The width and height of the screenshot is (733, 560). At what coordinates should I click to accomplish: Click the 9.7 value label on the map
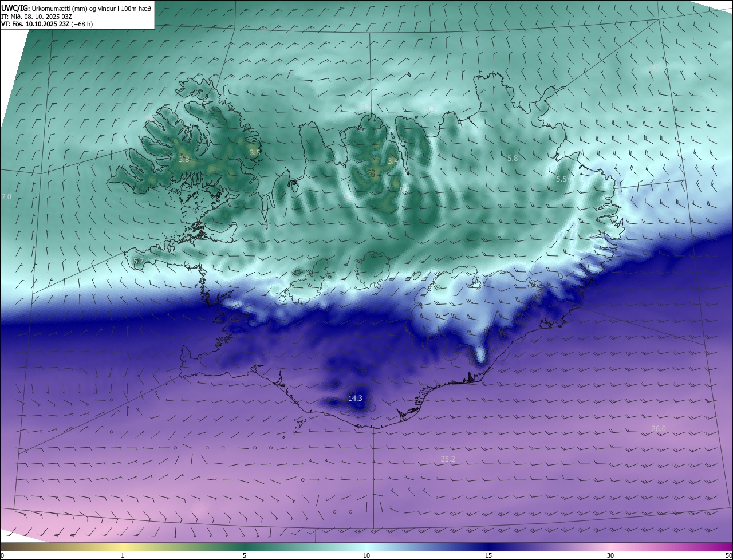click(x=431, y=109)
